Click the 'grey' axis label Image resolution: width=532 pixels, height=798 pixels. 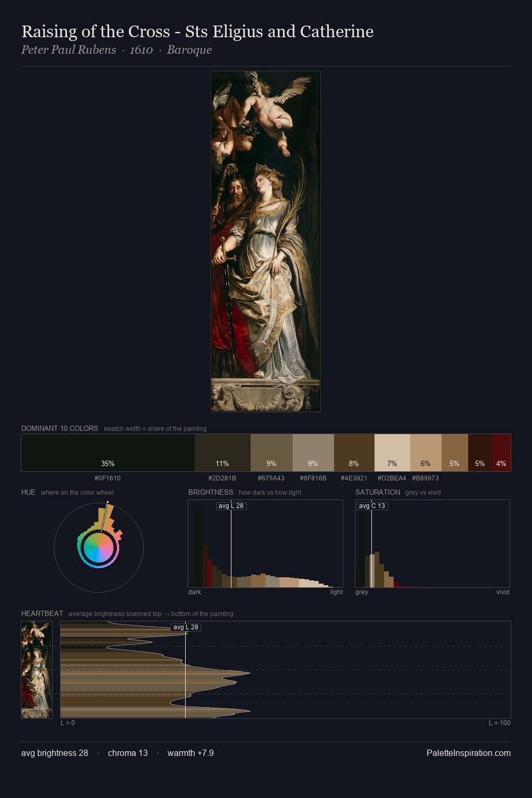tap(362, 592)
